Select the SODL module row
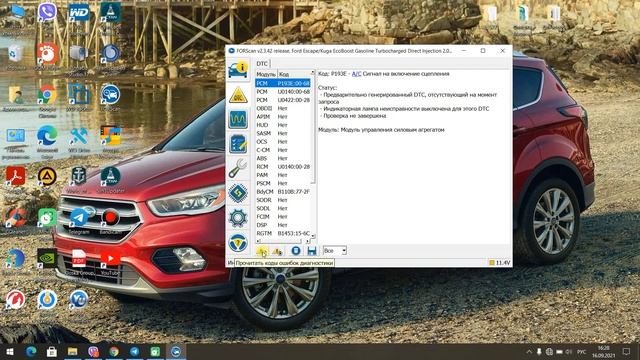The width and height of the screenshot is (640, 360). click(283, 208)
